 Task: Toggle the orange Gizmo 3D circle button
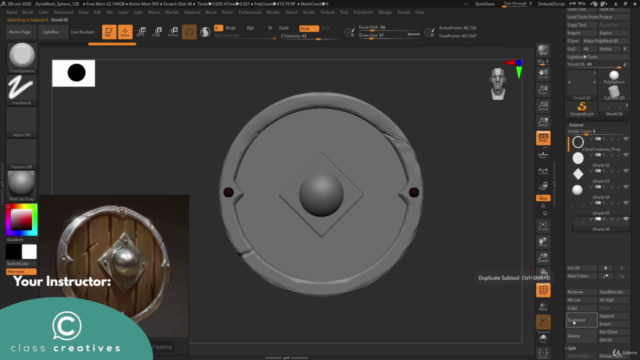tap(189, 32)
